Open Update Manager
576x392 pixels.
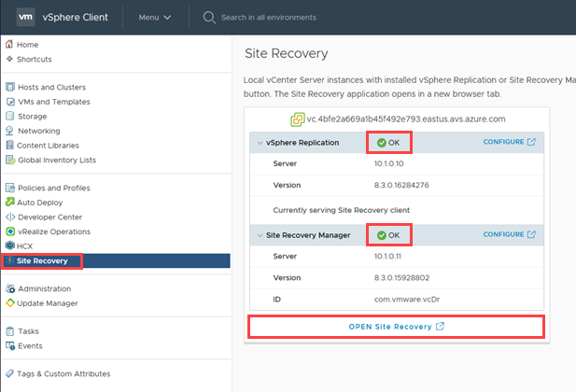(x=48, y=303)
